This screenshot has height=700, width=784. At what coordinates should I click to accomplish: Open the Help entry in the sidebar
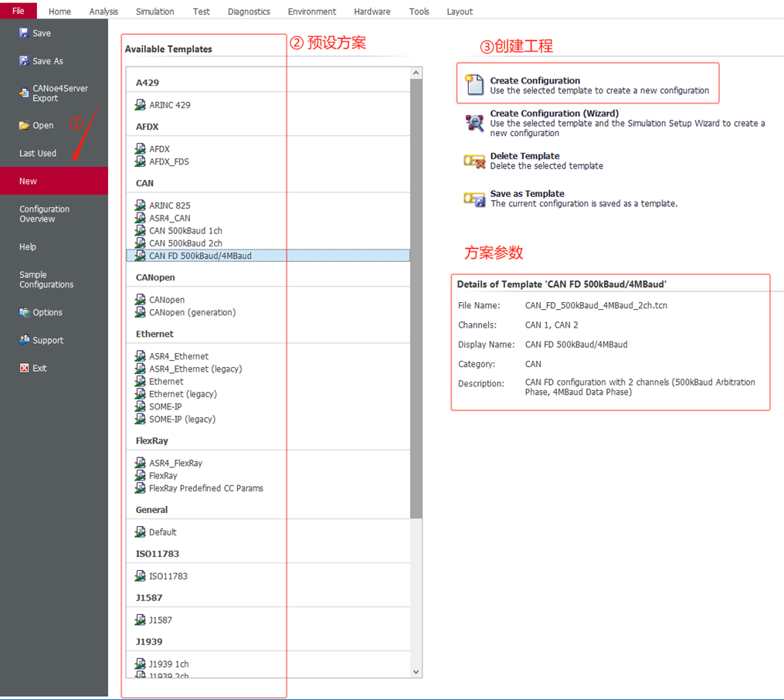coord(54,247)
